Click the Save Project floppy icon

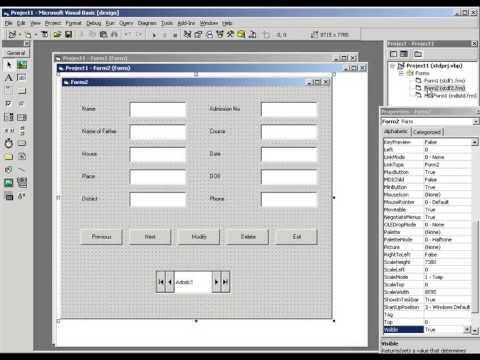coord(68,35)
